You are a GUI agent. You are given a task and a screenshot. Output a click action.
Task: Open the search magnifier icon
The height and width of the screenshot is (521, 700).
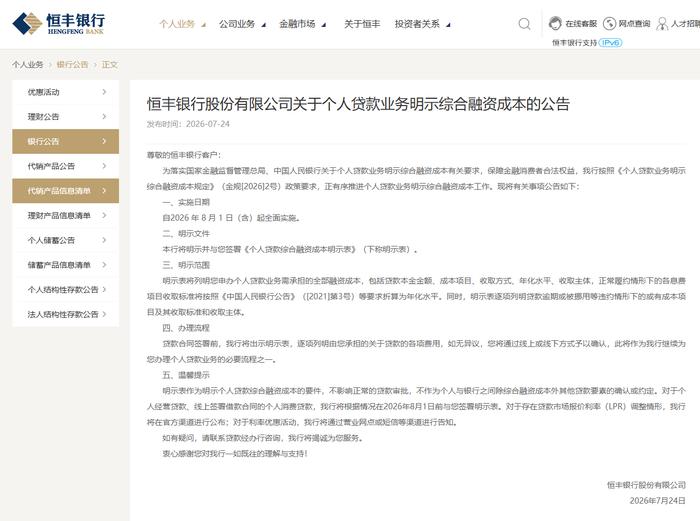coord(525,24)
